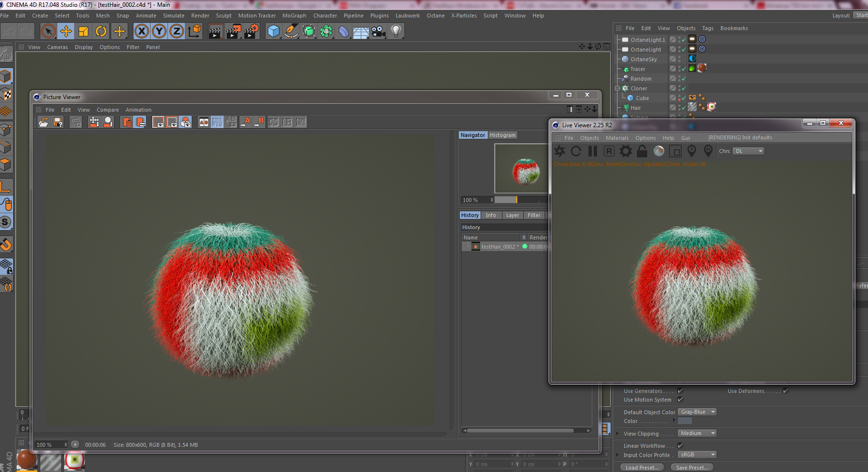The height and width of the screenshot is (472, 868).
Task: Open Live Viewer settings gear
Action: click(x=626, y=152)
